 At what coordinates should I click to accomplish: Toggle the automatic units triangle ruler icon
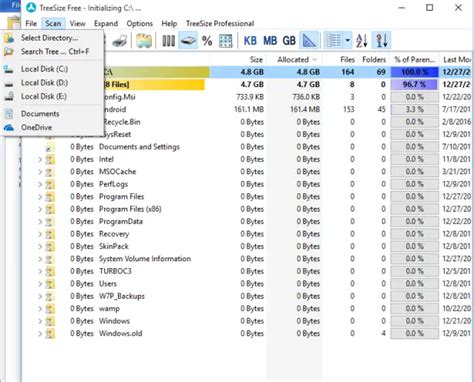pyautogui.click(x=309, y=41)
